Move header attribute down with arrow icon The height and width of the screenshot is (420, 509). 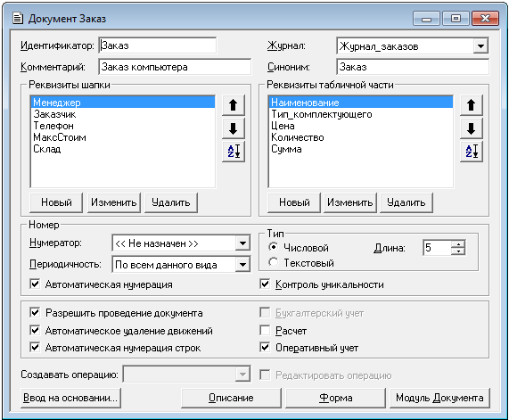point(233,128)
